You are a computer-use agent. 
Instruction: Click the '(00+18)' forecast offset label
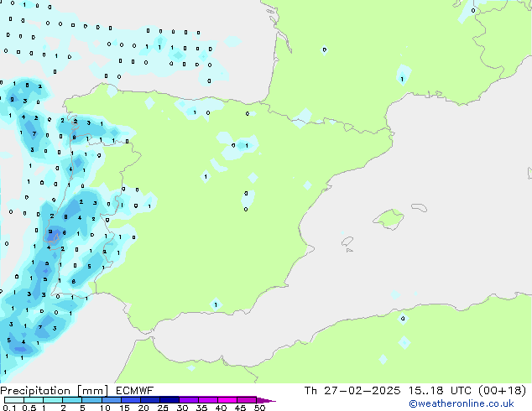point(502,391)
